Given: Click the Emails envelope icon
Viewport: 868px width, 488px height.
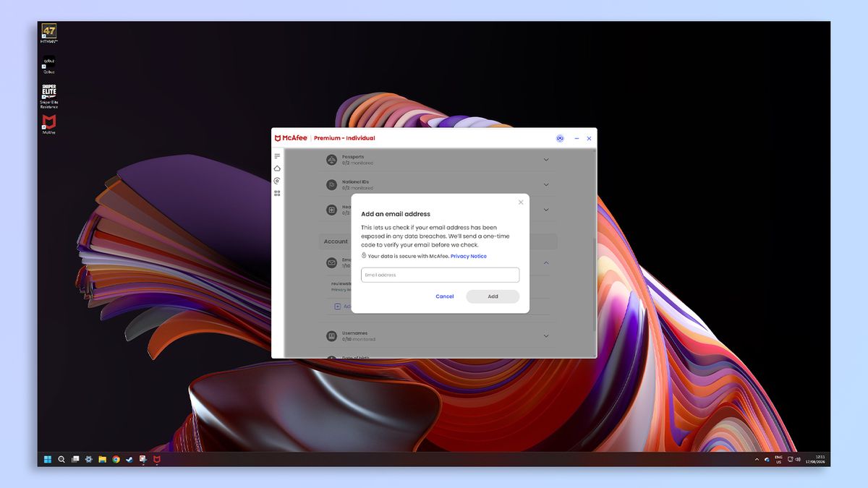Looking at the screenshot, I should [x=332, y=262].
